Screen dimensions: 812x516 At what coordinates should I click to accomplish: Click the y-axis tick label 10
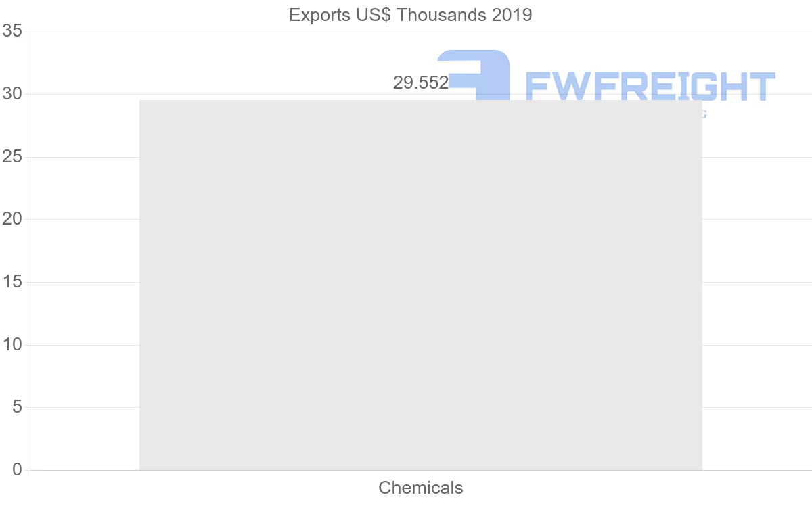coord(13,345)
